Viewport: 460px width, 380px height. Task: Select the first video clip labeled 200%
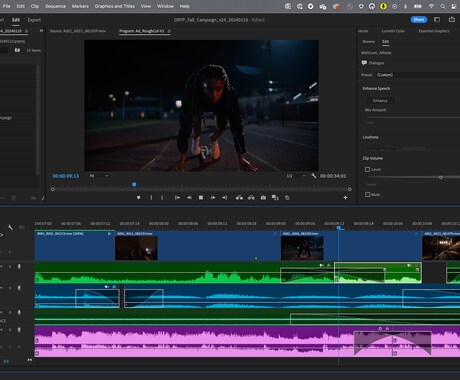click(74, 246)
